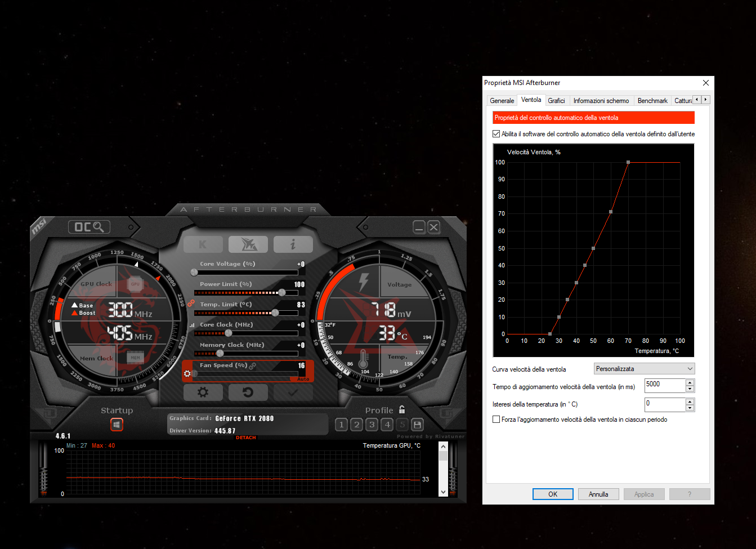The image size is (756, 549).
Task: Save profile with the floppy disk icon
Action: (417, 425)
